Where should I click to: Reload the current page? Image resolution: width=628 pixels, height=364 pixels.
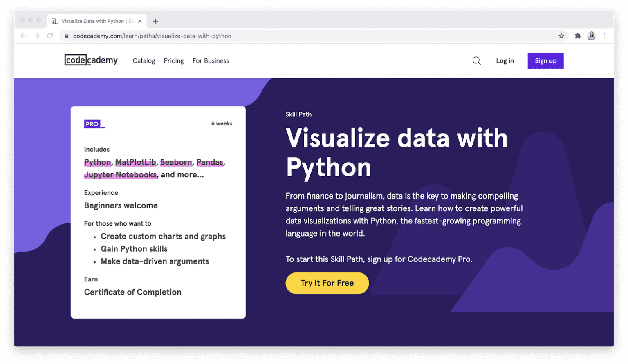click(50, 36)
